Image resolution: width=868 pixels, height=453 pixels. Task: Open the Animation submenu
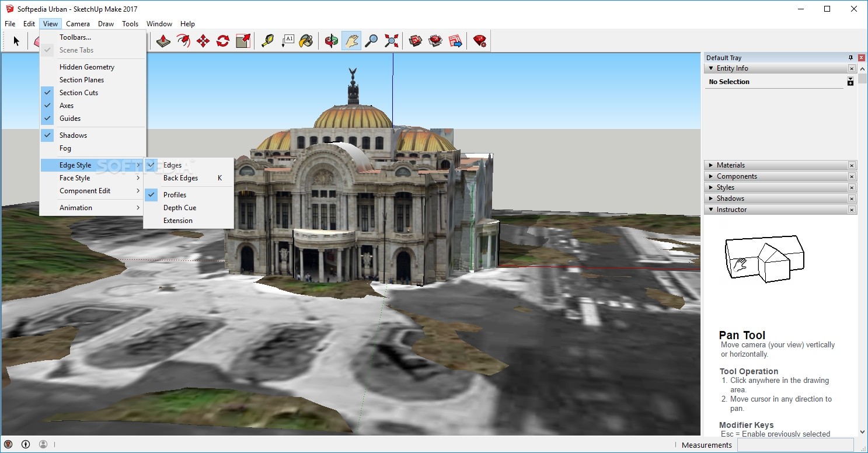(x=93, y=208)
